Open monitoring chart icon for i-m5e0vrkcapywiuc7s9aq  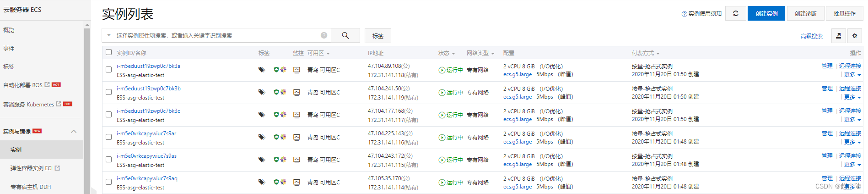[x=297, y=182]
